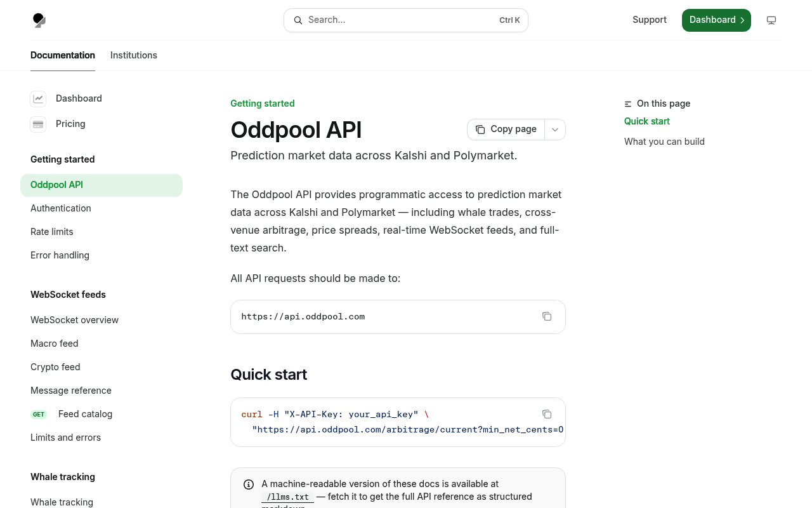Click the Getting started sidebar header
Image resolution: width=812 pixels, height=508 pixels.
pos(63,159)
